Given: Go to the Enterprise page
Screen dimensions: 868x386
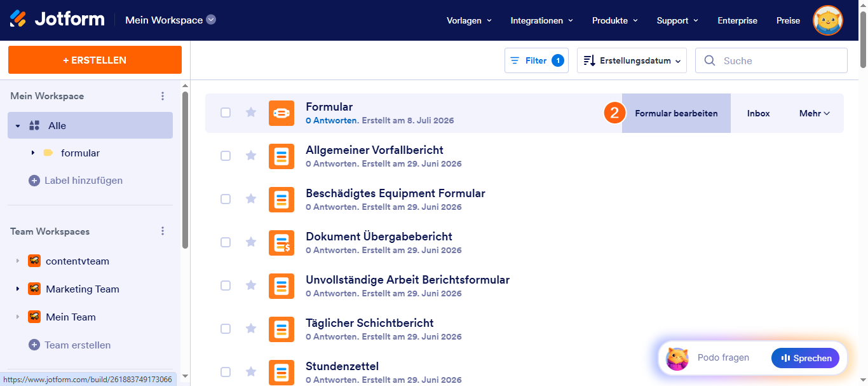Looking at the screenshot, I should [x=737, y=20].
